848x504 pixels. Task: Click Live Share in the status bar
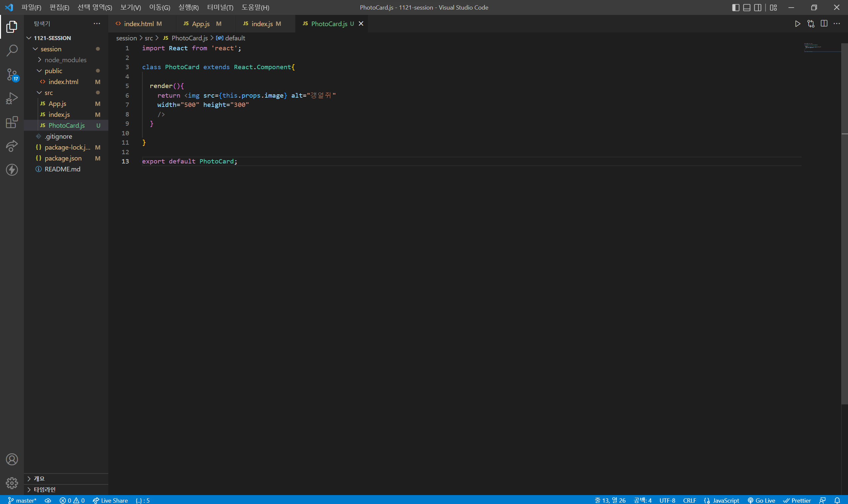pyautogui.click(x=110, y=500)
